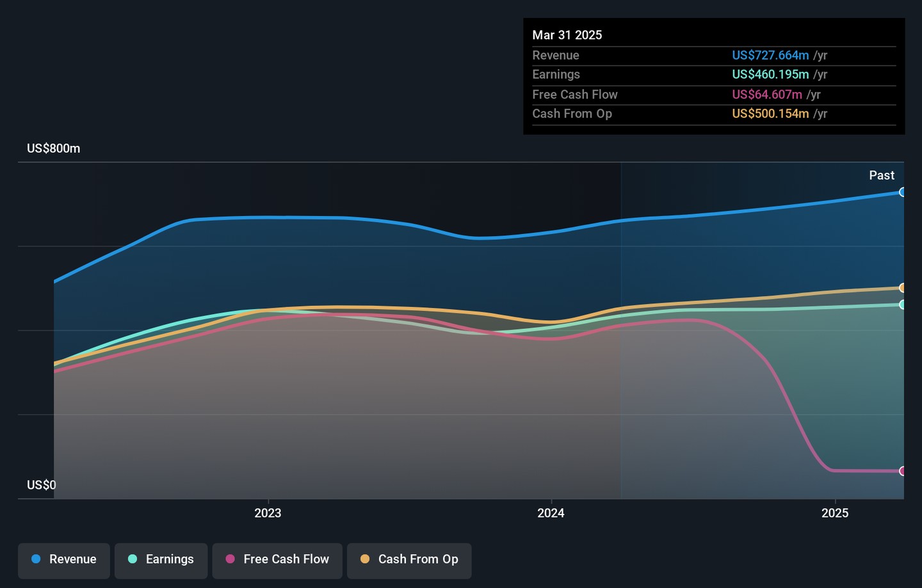Select the blue Revenue endpoint marker on chart

(902, 192)
